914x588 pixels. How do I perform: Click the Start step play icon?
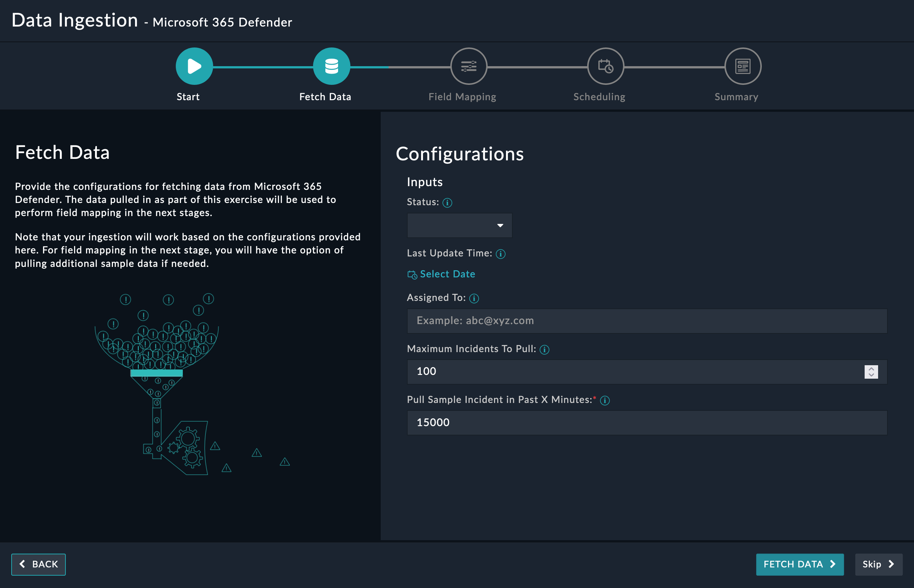(x=194, y=66)
